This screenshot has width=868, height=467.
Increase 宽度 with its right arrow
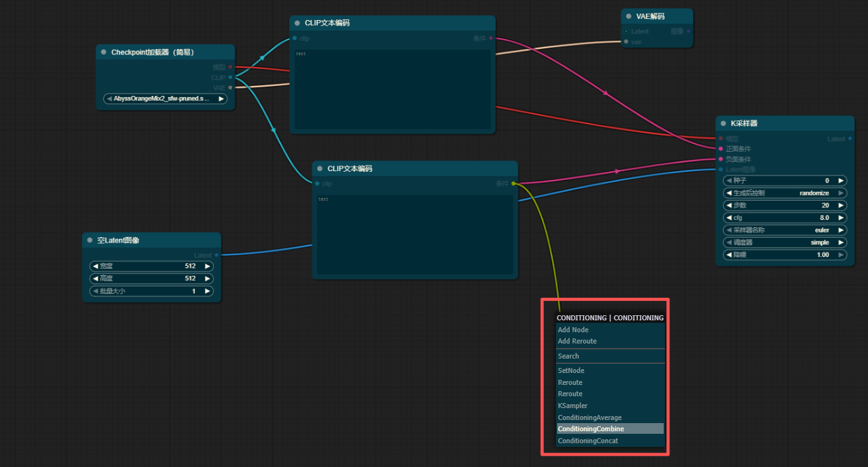coord(207,266)
